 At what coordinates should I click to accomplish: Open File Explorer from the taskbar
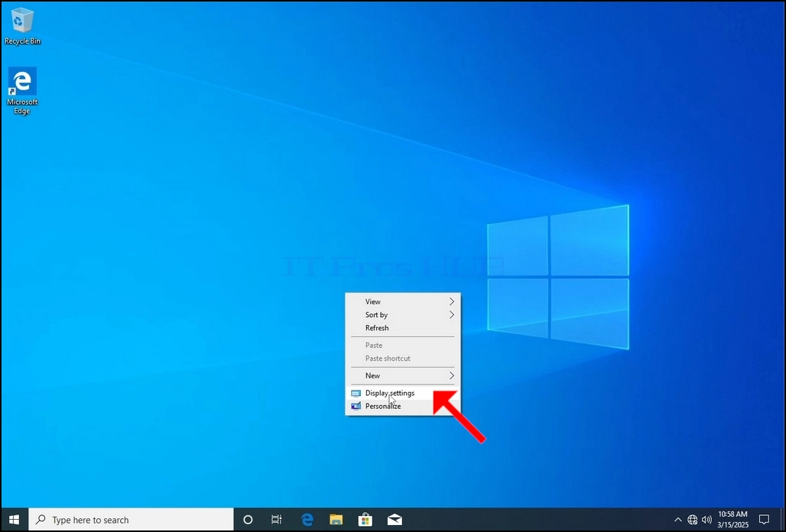pos(336,520)
